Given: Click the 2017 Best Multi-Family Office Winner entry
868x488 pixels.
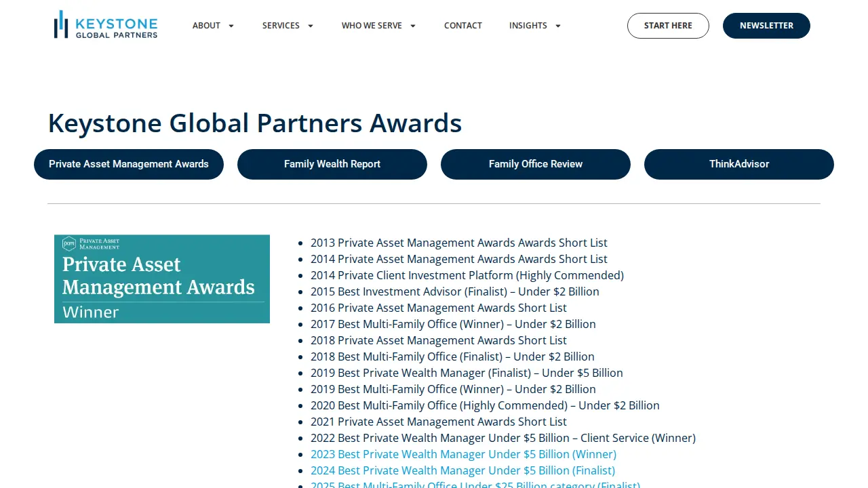Looking at the screenshot, I should point(453,324).
